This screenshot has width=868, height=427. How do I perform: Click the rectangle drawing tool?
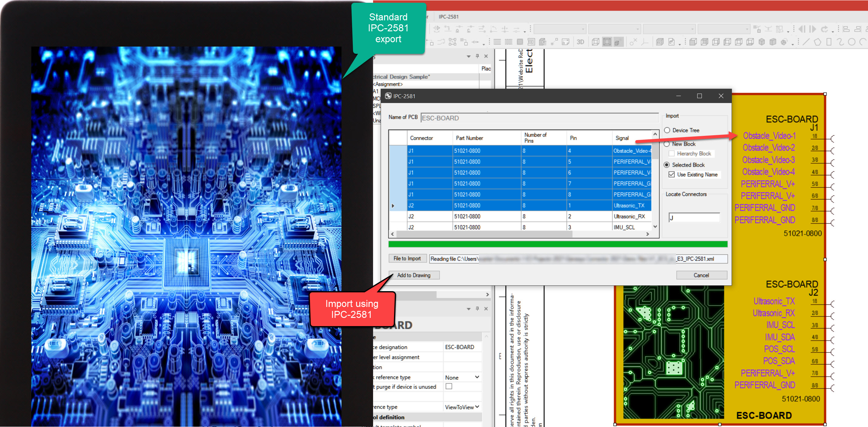pos(829,42)
